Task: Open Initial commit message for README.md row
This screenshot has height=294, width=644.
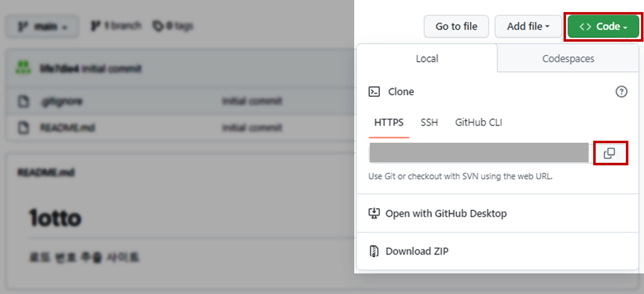Action: 252,128
